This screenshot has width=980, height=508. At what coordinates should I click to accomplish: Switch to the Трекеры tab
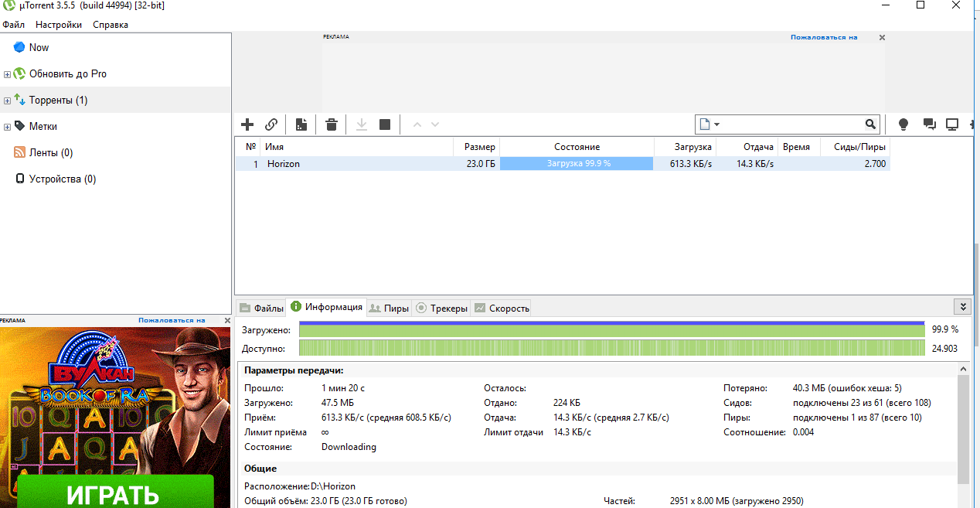(x=442, y=308)
